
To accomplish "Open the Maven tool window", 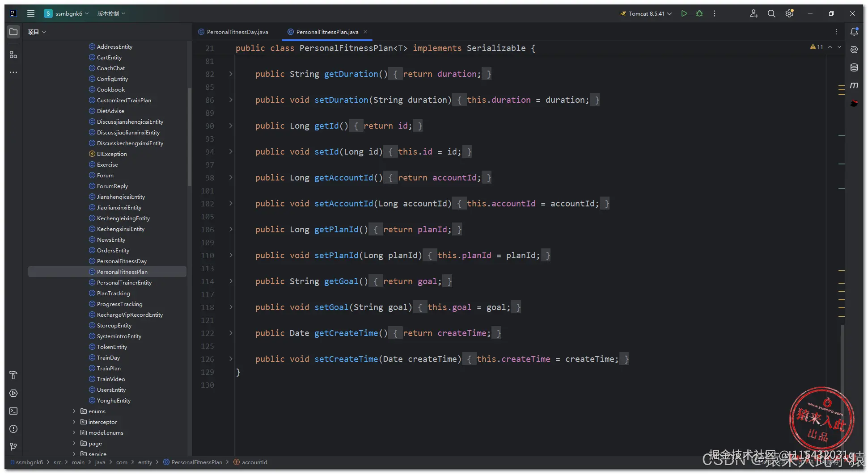I will click(854, 85).
